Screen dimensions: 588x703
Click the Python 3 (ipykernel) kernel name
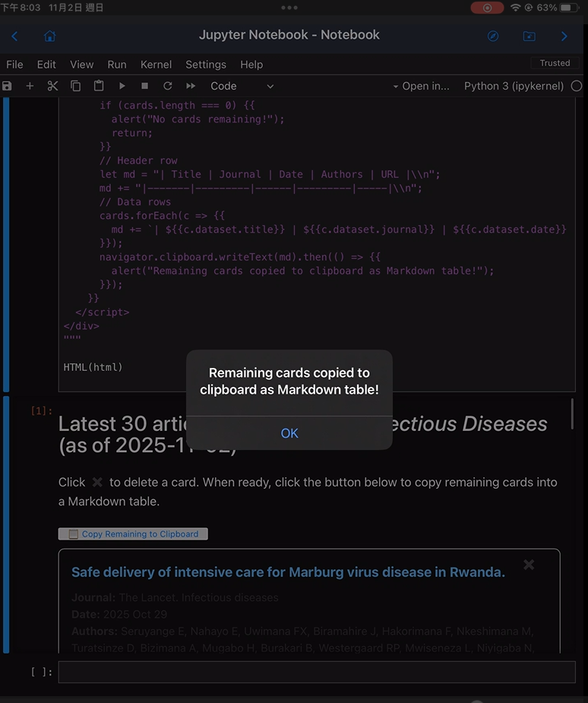(x=514, y=86)
